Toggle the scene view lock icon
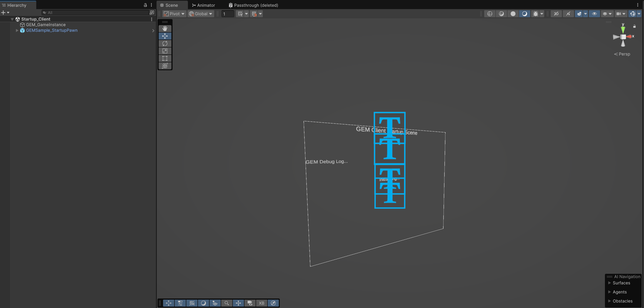Viewport: 644px width, 308px height. (x=634, y=26)
